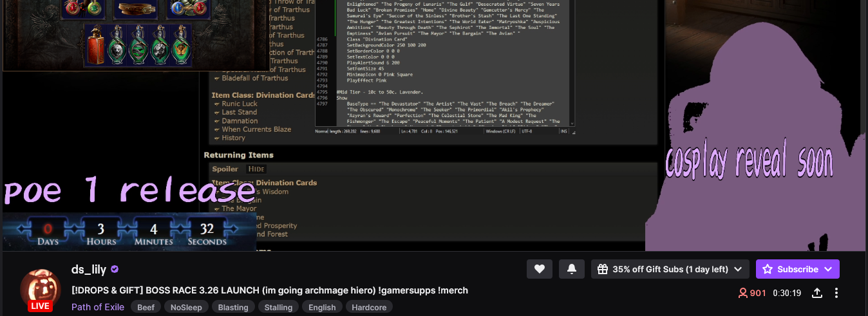The width and height of the screenshot is (868, 316).
Task: Click the When Currents Blaze entry
Action: pyautogui.click(x=256, y=129)
